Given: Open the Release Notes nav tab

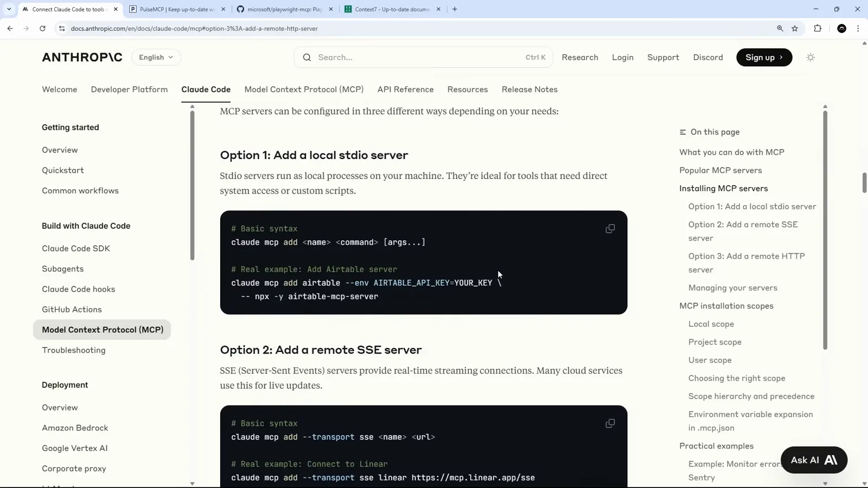Looking at the screenshot, I should (529, 89).
